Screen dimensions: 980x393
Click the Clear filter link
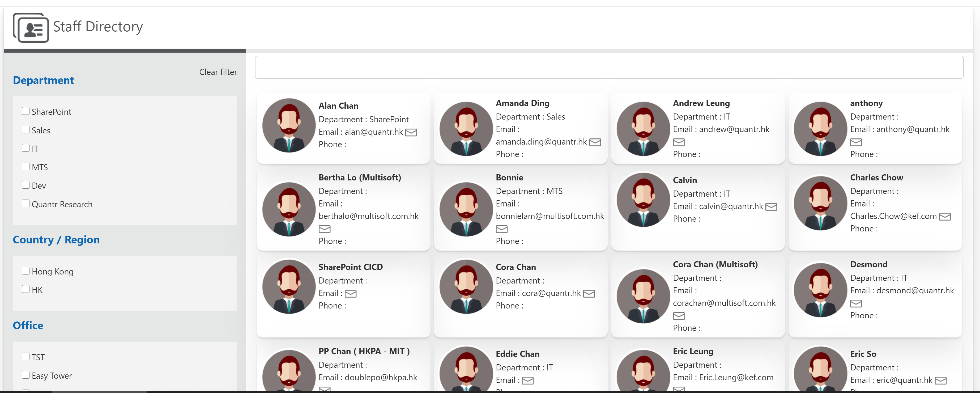(x=218, y=72)
